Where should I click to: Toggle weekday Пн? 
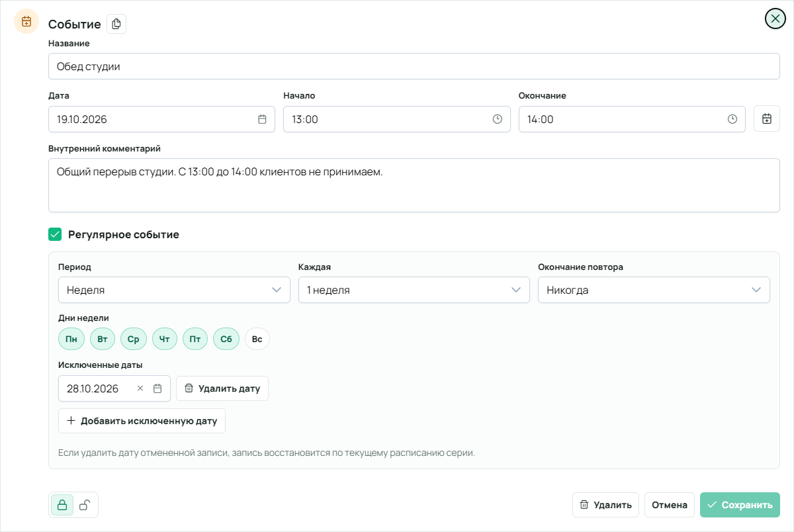pos(71,339)
